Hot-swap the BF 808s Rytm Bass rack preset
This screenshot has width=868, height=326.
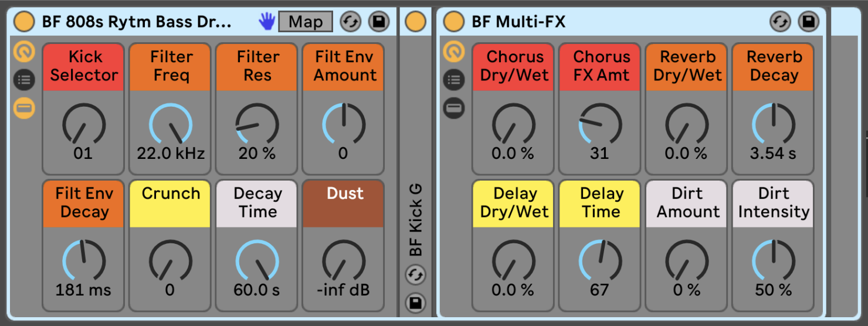tap(351, 22)
